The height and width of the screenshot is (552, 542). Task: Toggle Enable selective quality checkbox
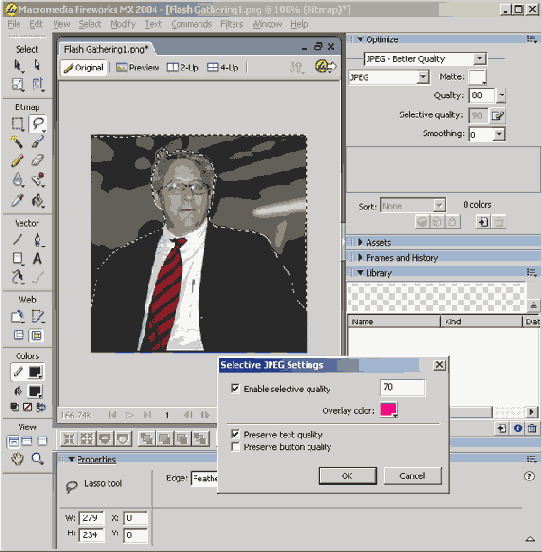[235, 388]
